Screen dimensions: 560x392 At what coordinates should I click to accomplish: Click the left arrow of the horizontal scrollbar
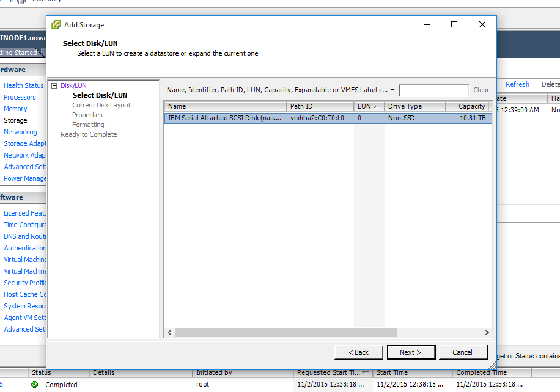pyautogui.click(x=169, y=332)
